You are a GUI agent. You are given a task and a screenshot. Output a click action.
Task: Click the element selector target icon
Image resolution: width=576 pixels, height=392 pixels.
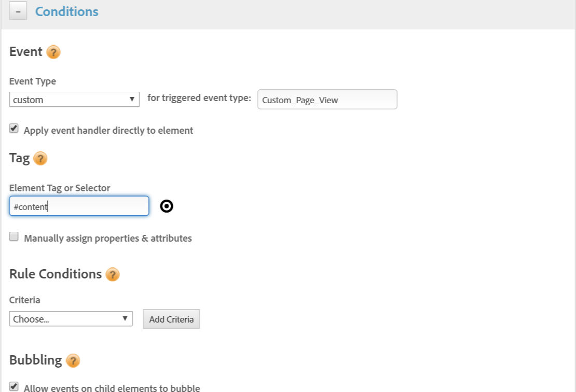click(167, 206)
